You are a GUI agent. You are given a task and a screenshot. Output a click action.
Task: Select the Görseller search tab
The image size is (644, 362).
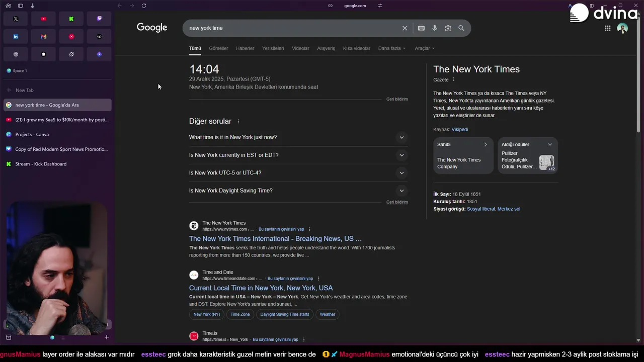click(x=218, y=48)
